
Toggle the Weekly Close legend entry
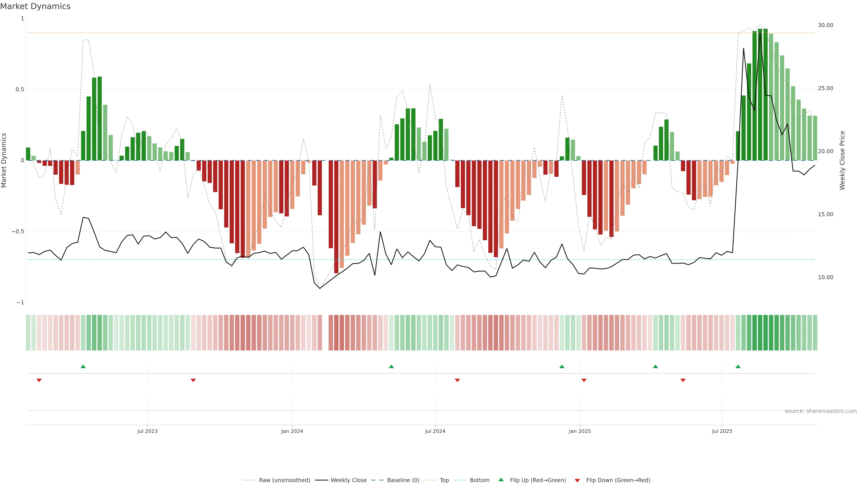348,480
